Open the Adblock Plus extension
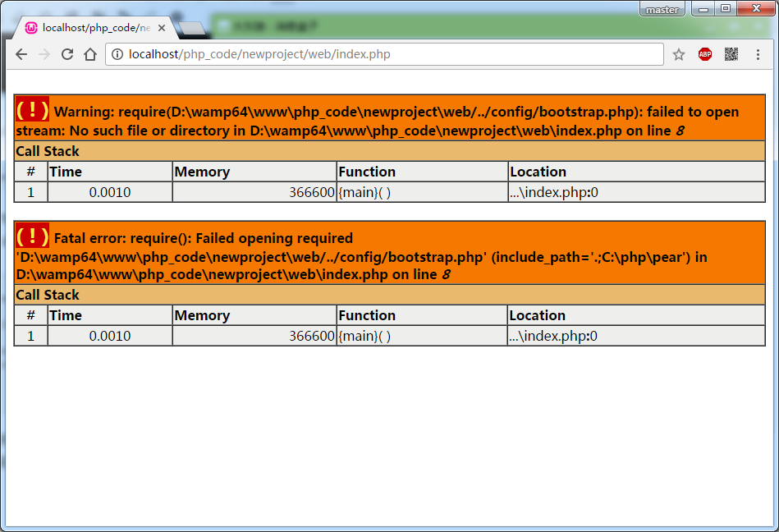The height and width of the screenshot is (532, 779). (x=705, y=55)
